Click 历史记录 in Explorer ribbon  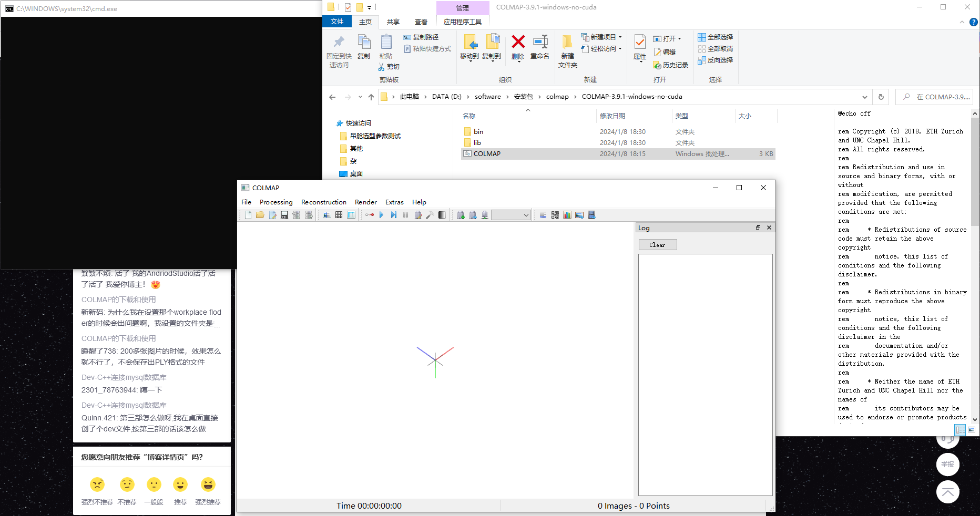coord(671,65)
